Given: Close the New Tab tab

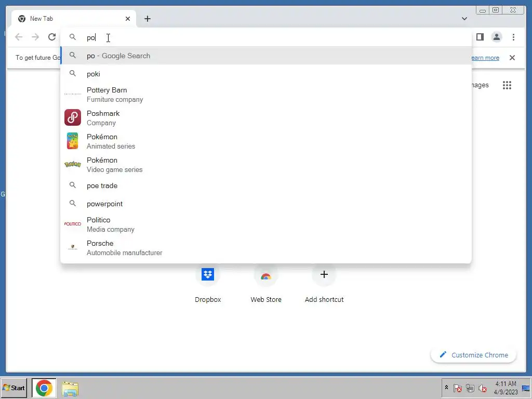Looking at the screenshot, I should click(128, 19).
